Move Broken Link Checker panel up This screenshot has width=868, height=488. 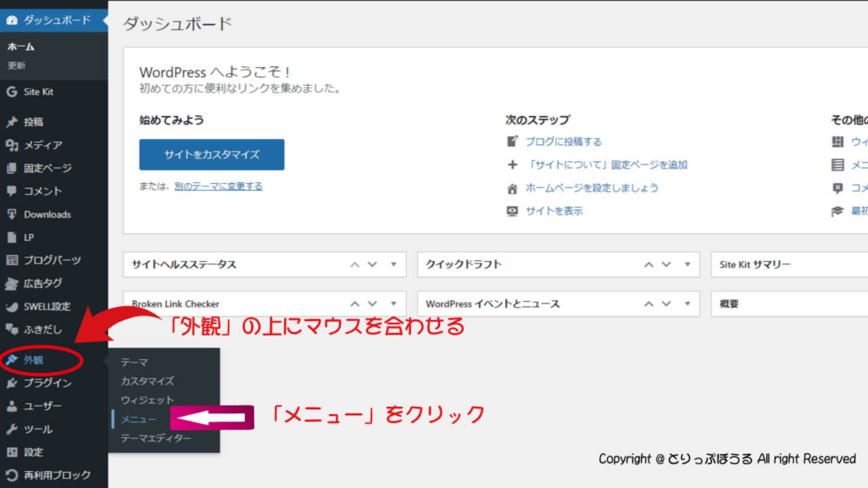tap(355, 304)
